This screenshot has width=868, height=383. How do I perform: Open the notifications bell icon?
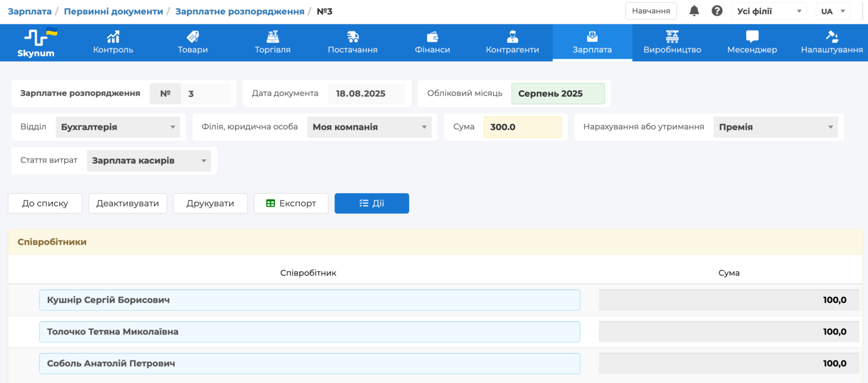(694, 11)
